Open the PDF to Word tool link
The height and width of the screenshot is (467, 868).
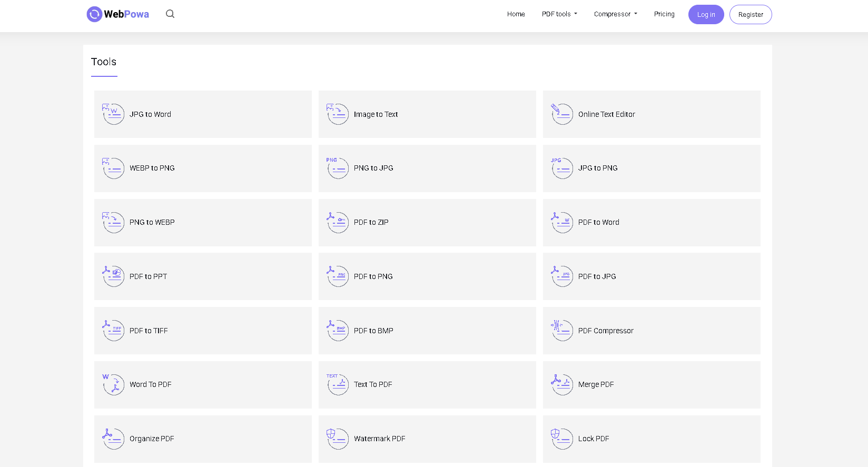598,222
